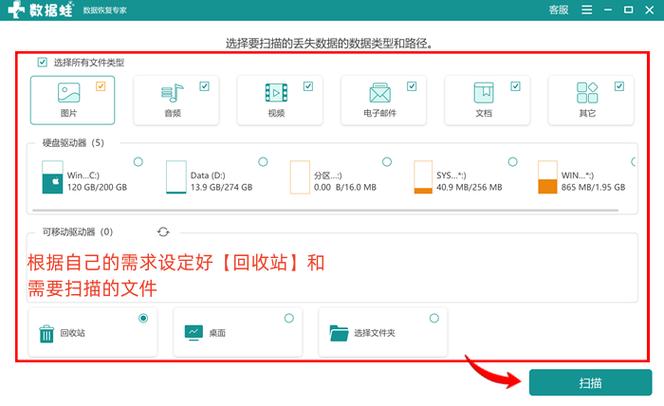Uncheck the 图片 checkbox
The width and height of the screenshot is (664, 406).
pyautogui.click(x=100, y=86)
